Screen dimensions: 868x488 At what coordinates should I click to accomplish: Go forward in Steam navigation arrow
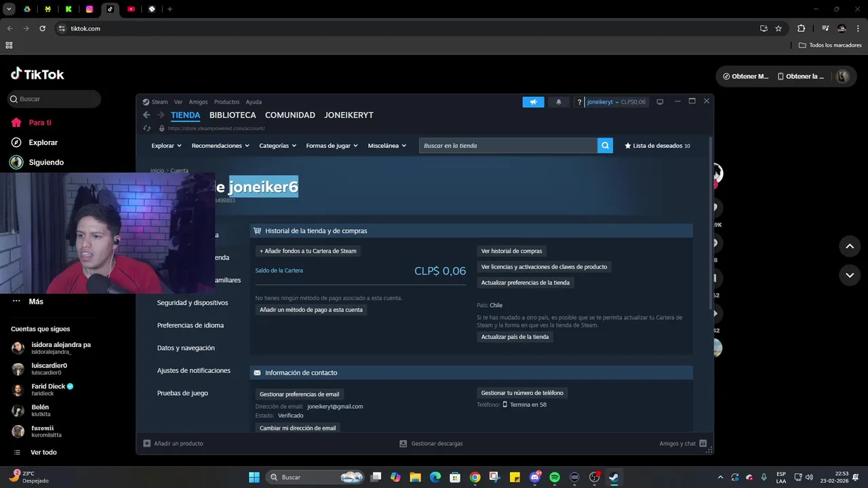[x=161, y=115]
